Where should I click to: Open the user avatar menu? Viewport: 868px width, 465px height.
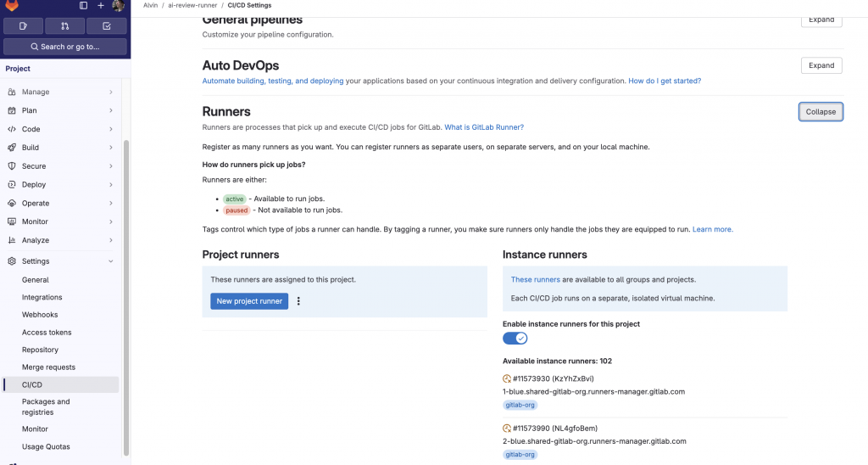pos(118,6)
